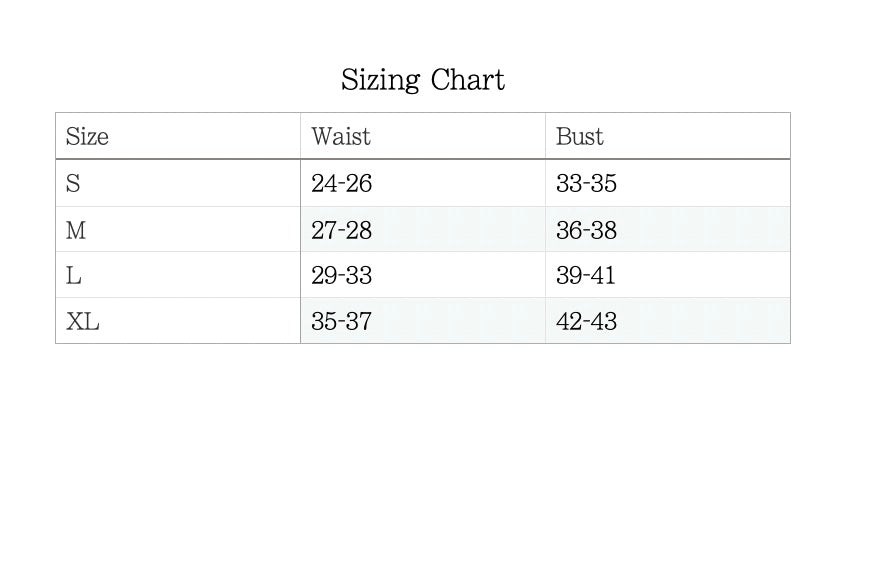The width and height of the screenshot is (896, 566).
Task: Select the 35-37 waist measurement for XL
Action: 341,322
